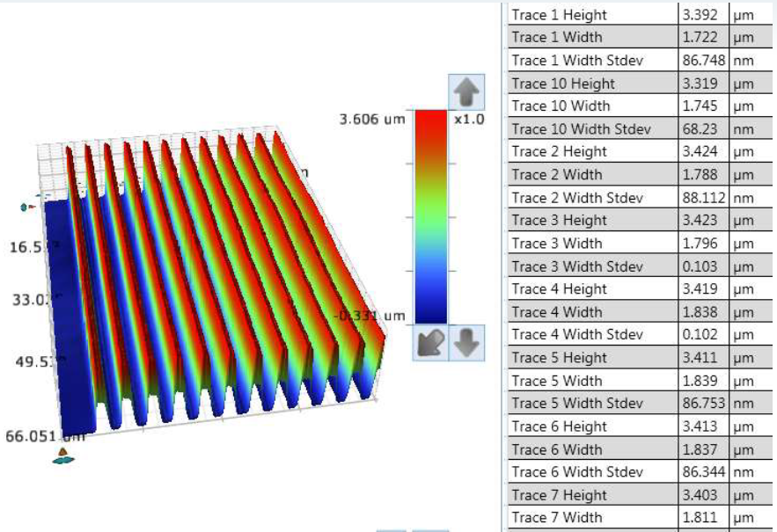Image resolution: width=777 pixels, height=532 pixels.
Task: Select the Trace 6 Width Stdev row label
Action: click(x=577, y=472)
